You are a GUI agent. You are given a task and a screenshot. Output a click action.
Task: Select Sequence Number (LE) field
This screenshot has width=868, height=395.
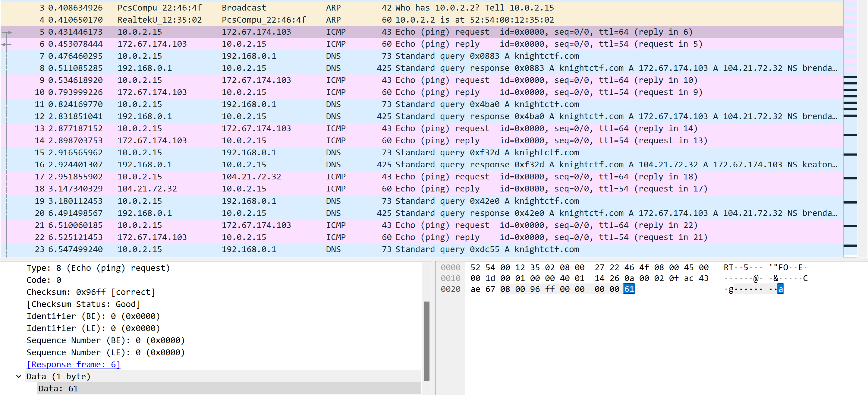105,352
